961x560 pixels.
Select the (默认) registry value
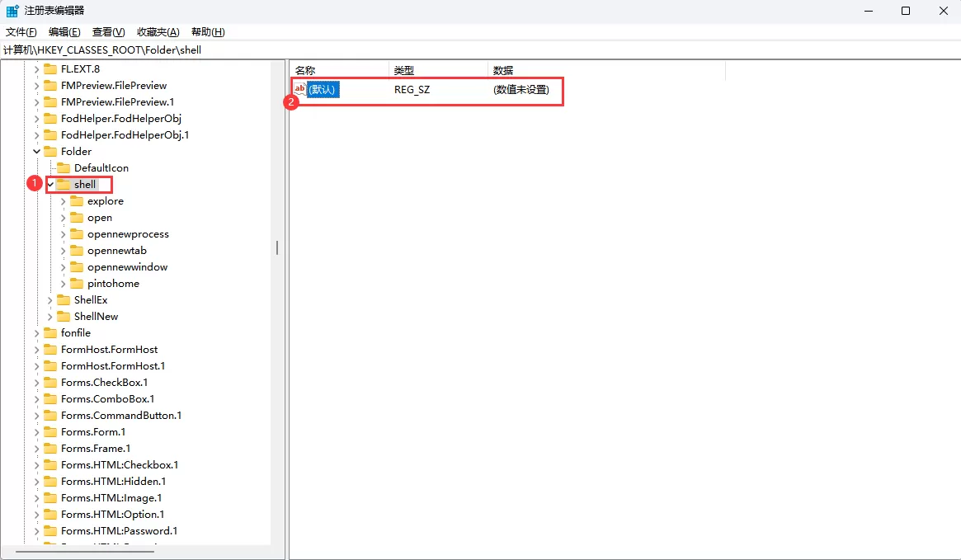point(322,89)
